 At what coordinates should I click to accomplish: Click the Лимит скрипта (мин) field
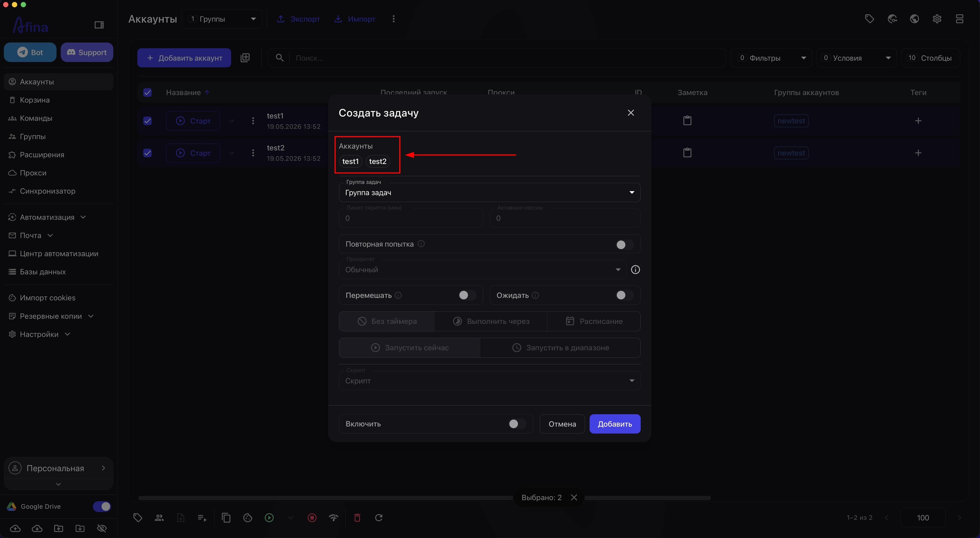[411, 218]
